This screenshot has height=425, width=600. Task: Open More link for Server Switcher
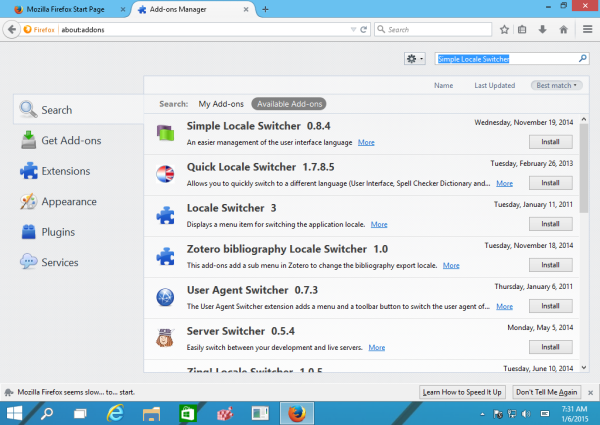coord(377,347)
